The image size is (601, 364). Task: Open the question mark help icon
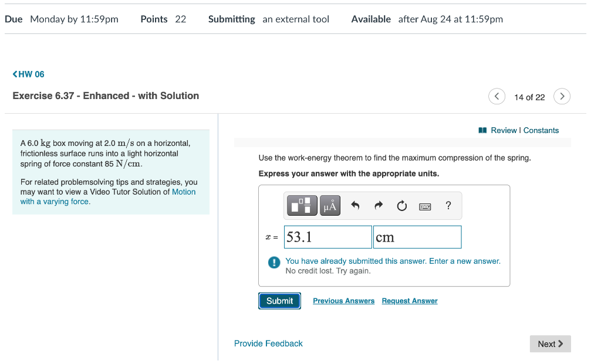click(448, 206)
